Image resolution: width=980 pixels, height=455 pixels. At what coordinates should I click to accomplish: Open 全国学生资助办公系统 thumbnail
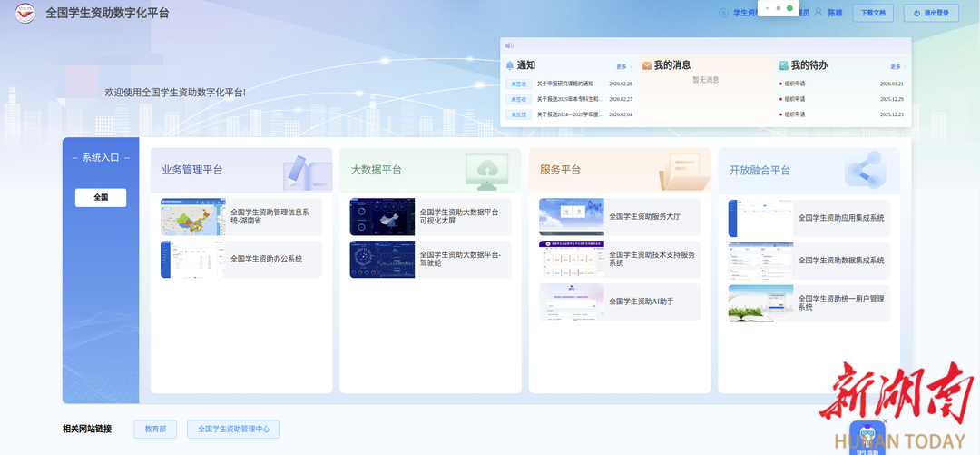pyautogui.click(x=192, y=259)
